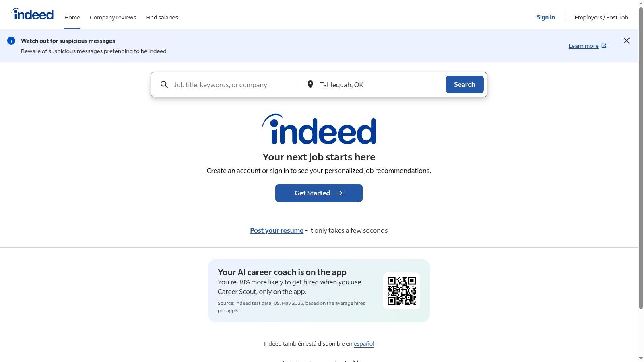Click the external link icon beside Learn more
Viewport: 644px width, 362px height.
pos(604,46)
